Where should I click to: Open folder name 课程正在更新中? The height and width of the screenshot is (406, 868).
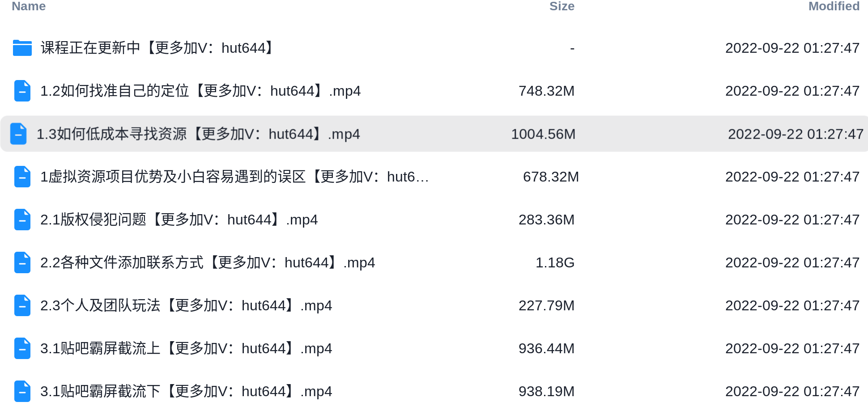[x=158, y=48]
